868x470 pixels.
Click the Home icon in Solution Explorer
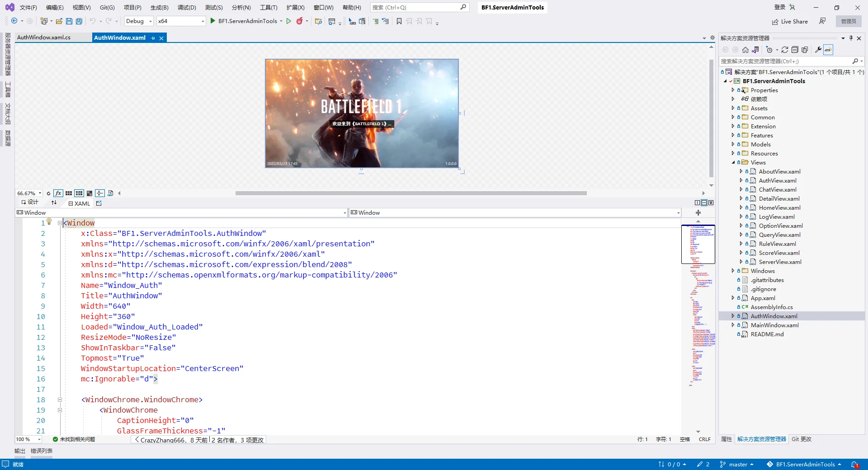tap(746, 50)
